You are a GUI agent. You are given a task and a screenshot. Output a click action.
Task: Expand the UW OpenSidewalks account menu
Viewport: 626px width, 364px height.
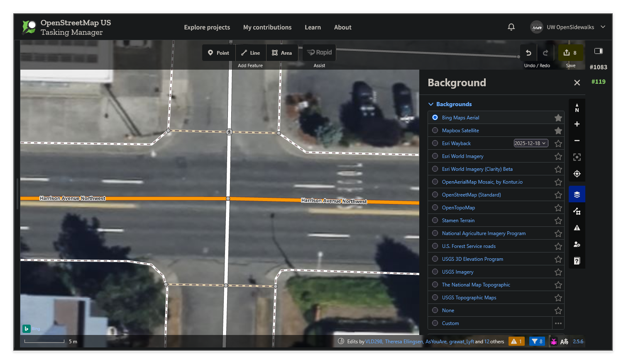[602, 27]
